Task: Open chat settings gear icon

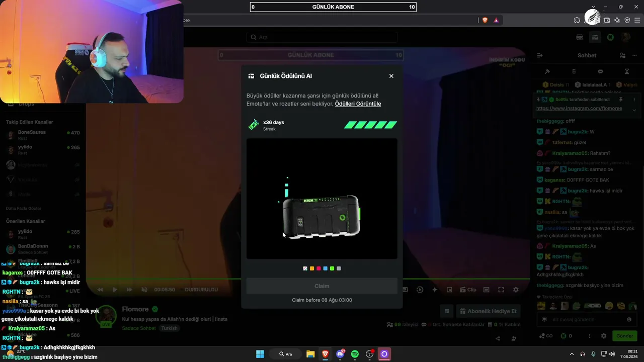Action: 604,336
